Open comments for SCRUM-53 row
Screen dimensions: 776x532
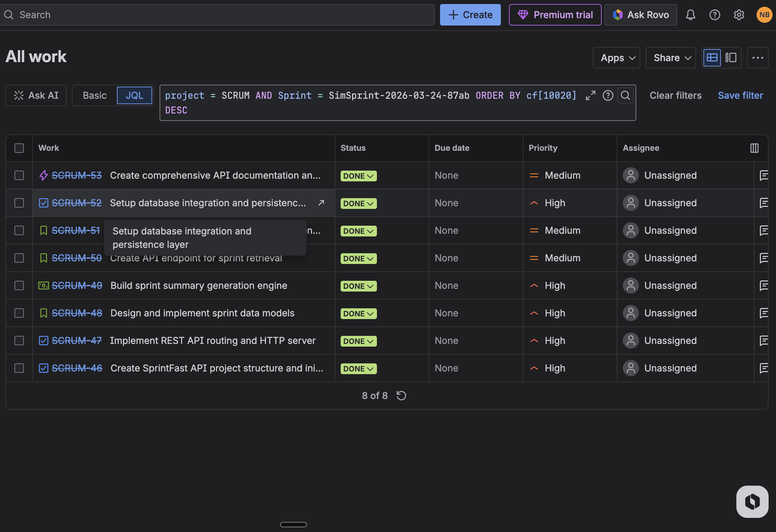coord(763,175)
